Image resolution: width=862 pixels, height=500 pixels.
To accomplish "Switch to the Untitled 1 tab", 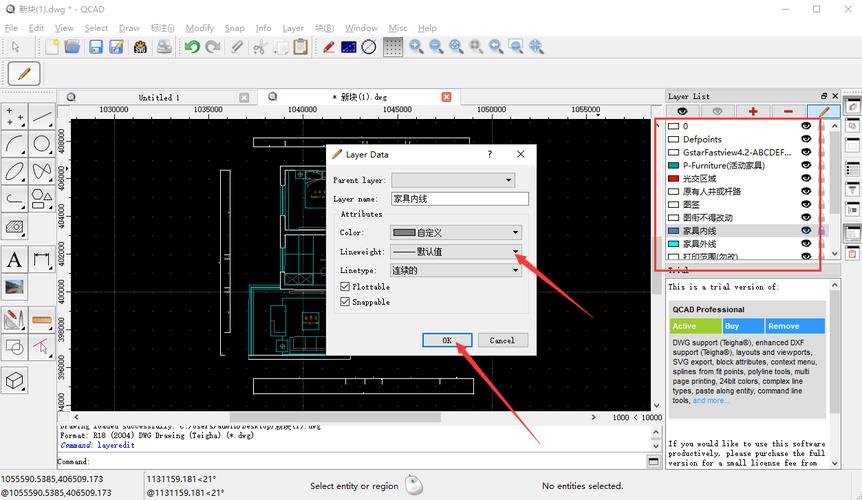I will point(158,97).
